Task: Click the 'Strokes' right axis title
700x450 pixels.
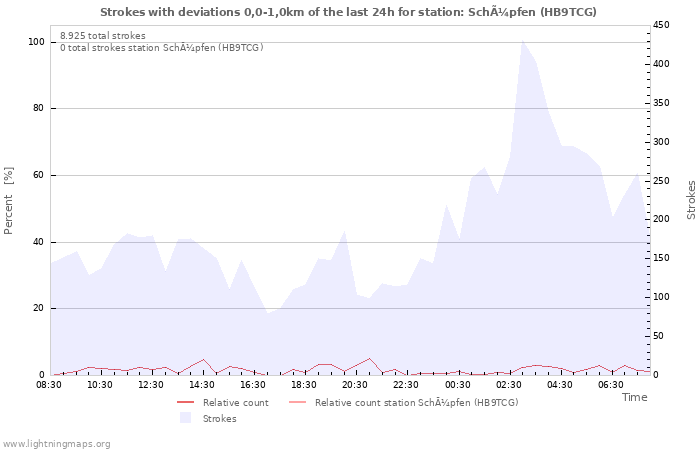Action: [691, 200]
